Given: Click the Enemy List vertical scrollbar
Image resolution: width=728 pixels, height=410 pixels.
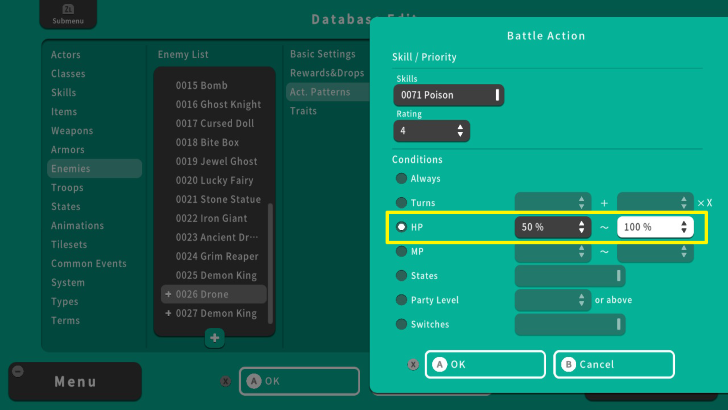Looking at the screenshot, I should click(270, 260).
